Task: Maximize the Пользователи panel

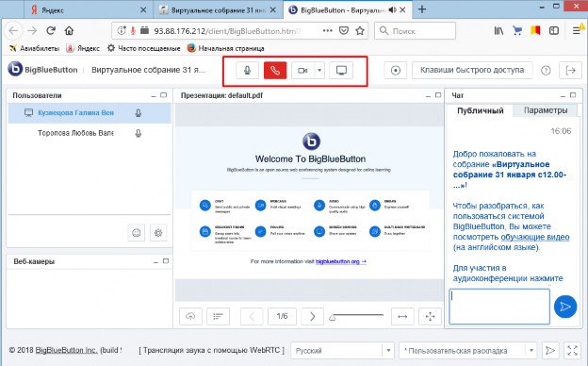Action: tap(164, 95)
